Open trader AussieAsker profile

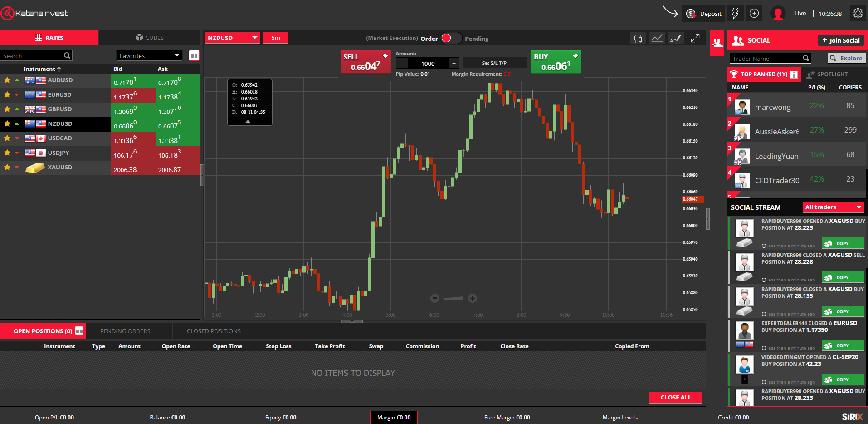(776, 132)
